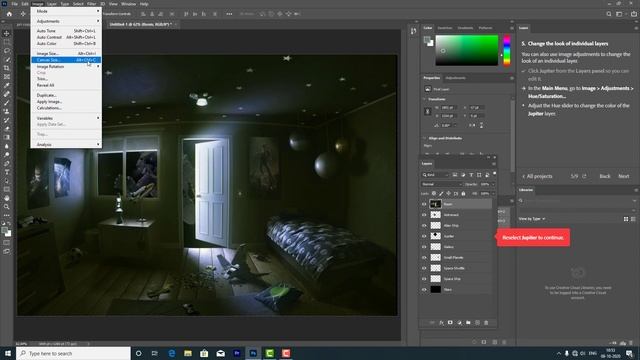Switch to the Swatches tab

[x=444, y=28]
